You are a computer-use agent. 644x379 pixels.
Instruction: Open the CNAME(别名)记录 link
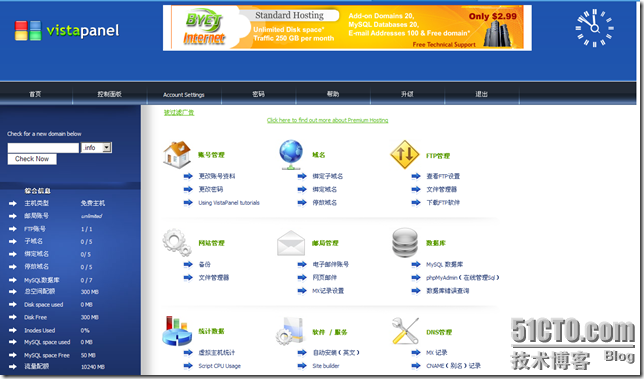point(453,365)
